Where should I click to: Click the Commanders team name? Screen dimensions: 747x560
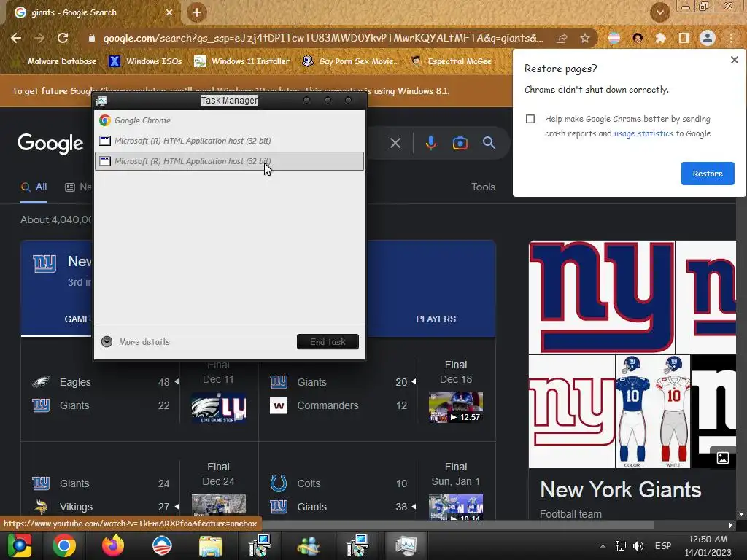[328, 405]
